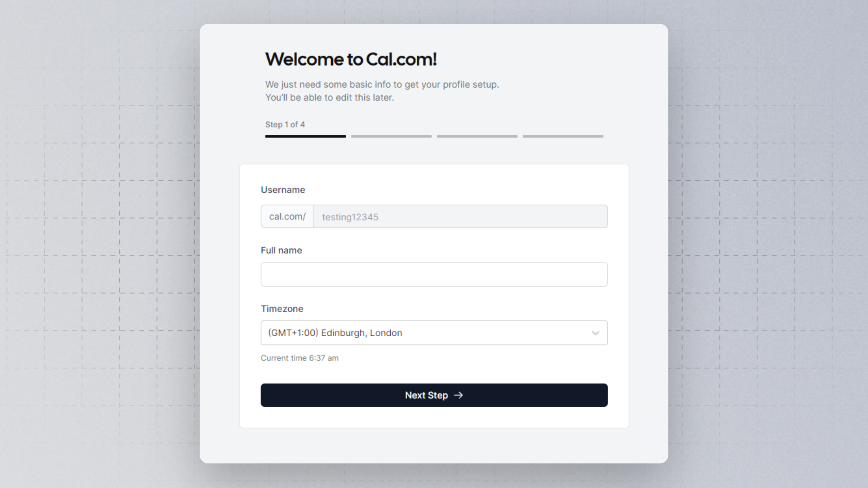Screen dimensions: 868x488
Task: Focus the Full name input field
Action: point(434,274)
